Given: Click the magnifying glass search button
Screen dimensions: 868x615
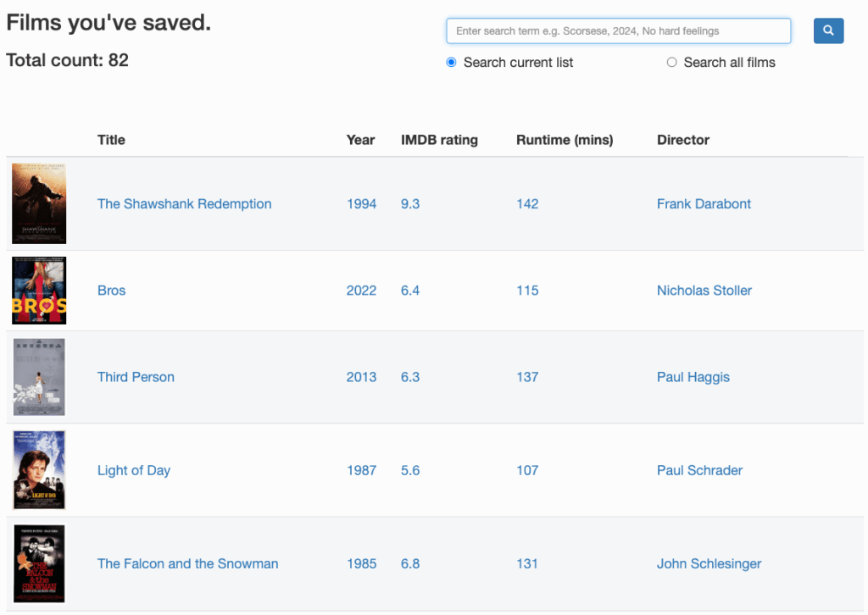Looking at the screenshot, I should point(828,31).
